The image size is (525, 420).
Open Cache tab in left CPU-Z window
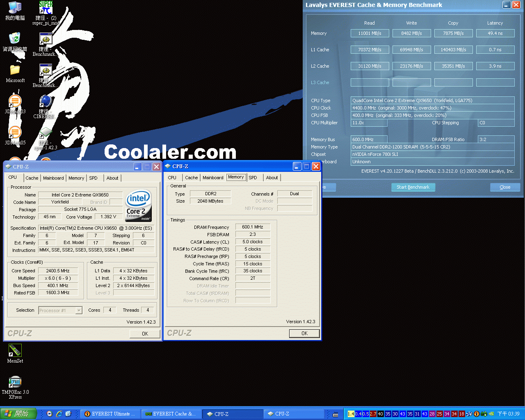click(x=32, y=178)
